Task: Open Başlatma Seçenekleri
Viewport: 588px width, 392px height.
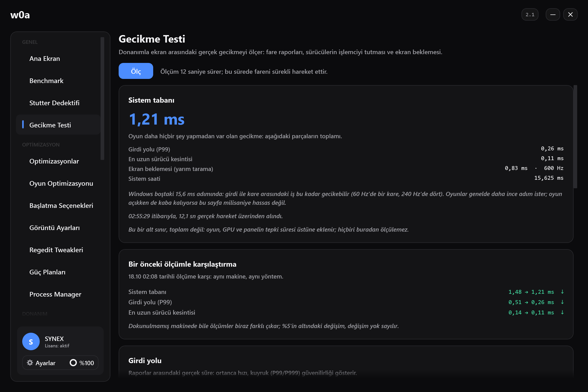Action: point(58,206)
